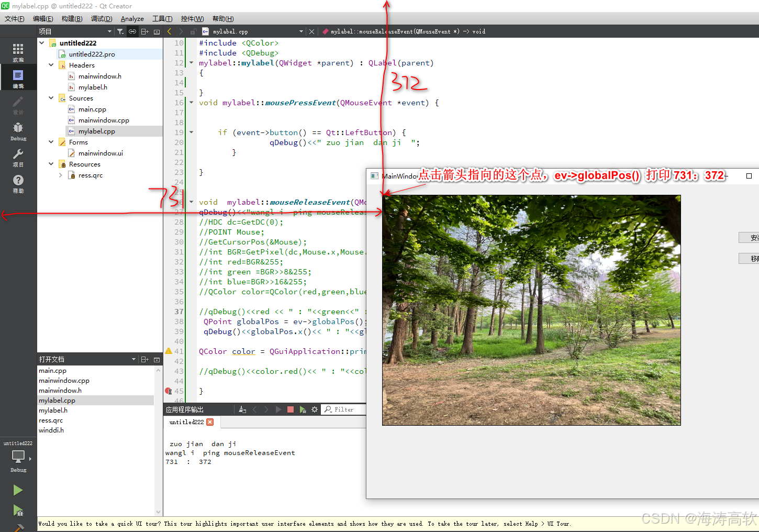Close the mylabel.cpp document with X

tap(311, 31)
